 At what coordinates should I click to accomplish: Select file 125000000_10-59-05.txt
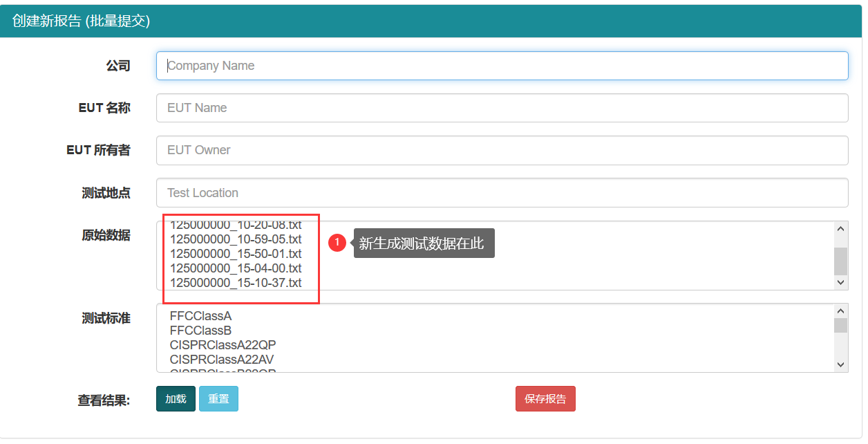tap(235, 239)
